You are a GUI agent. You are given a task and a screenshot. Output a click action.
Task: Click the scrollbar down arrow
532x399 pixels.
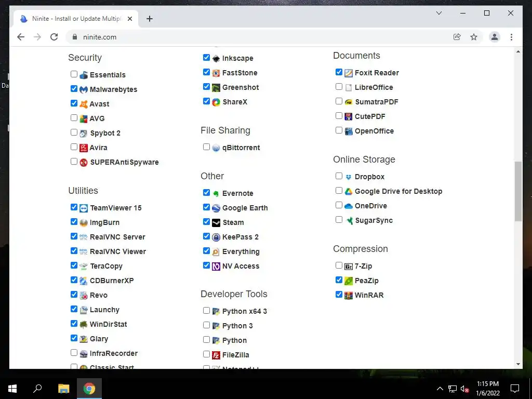coord(518,364)
